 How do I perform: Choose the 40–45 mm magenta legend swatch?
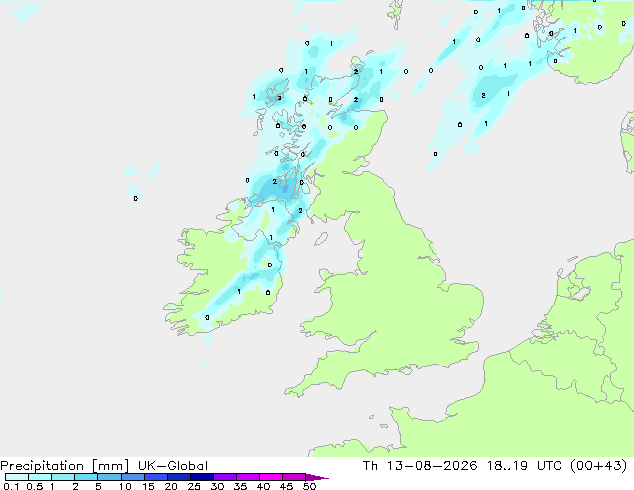coord(271,477)
